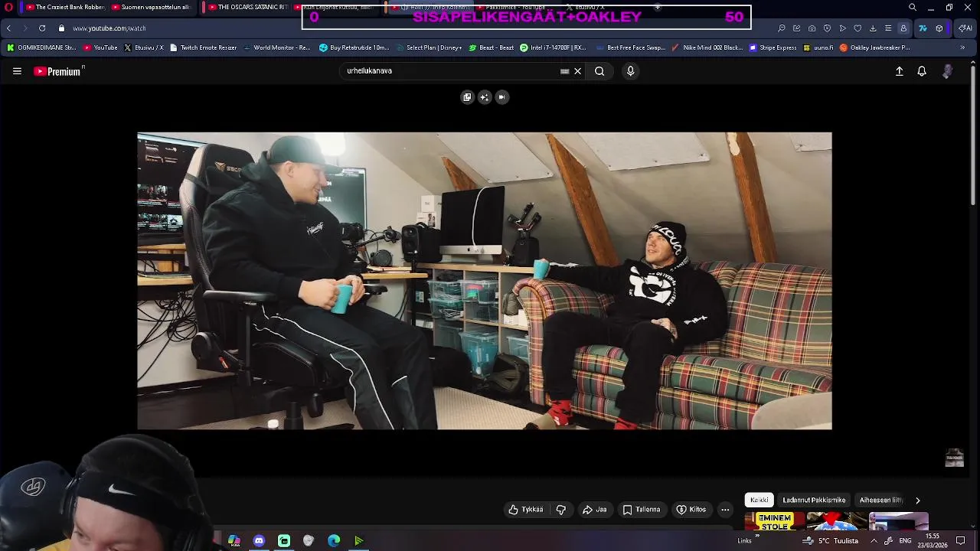Open the YouTube create/upload icon
The width and height of the screenshot is (980, 551).
tap(900, 71)
